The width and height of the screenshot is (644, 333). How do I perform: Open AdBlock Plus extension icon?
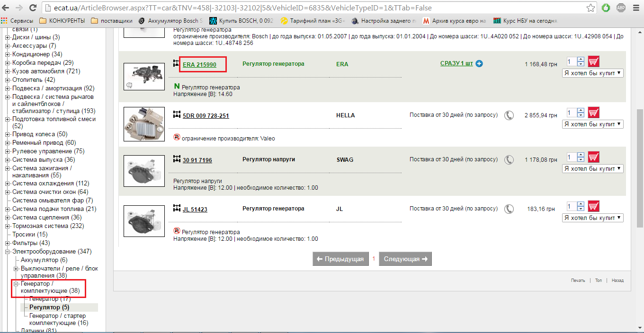click(x=621, y=8)
